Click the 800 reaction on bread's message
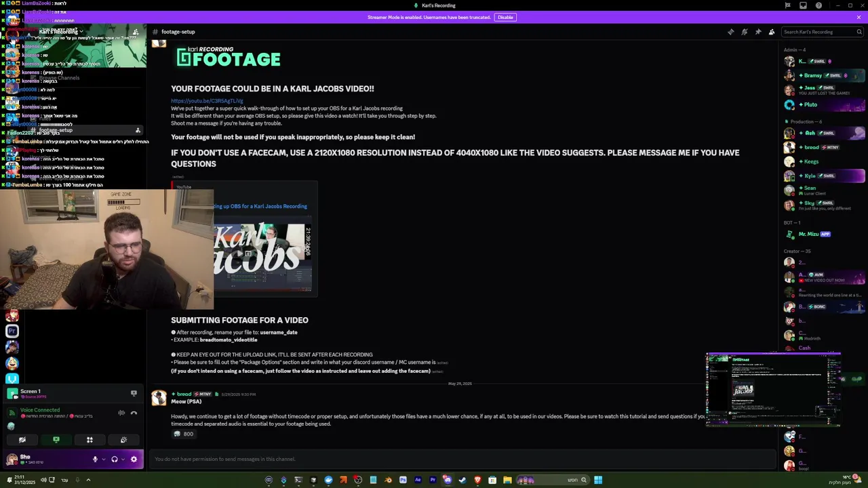This screenshot has width=868, height=488. (x=183, y=434)
